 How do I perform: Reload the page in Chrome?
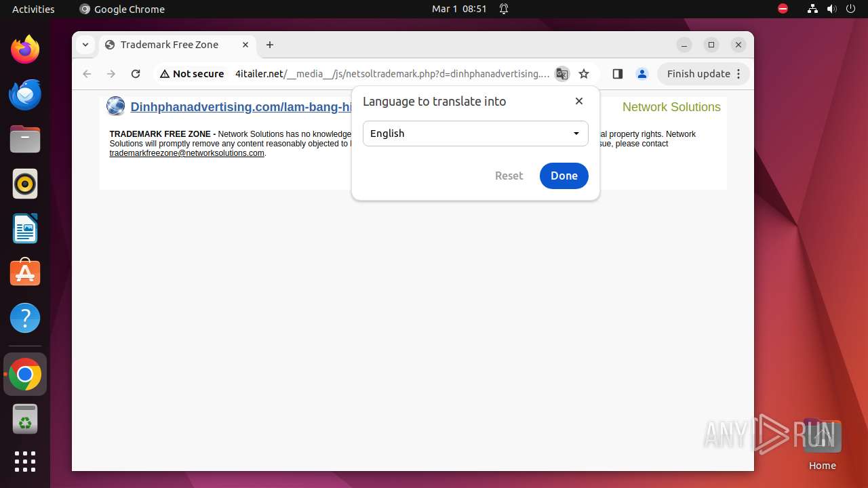click(x=136, y=74)
